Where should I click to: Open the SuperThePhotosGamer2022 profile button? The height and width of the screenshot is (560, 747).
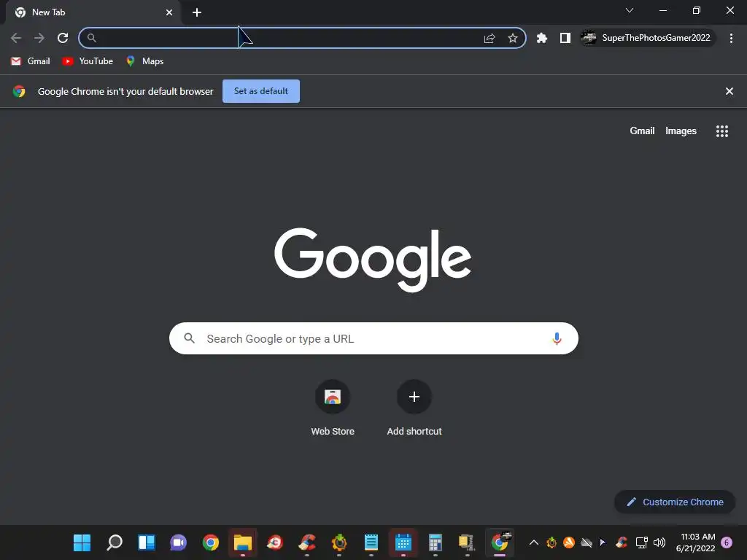[648, 38]
